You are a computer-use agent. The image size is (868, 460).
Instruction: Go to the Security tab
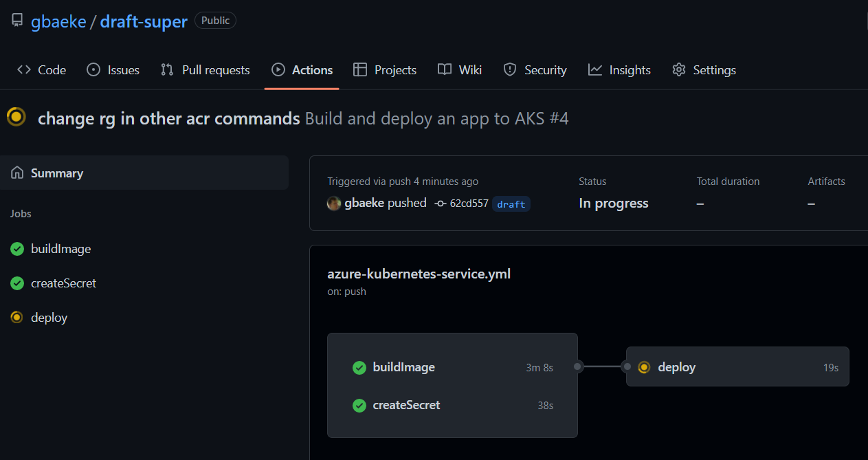(x=535, y=70)
